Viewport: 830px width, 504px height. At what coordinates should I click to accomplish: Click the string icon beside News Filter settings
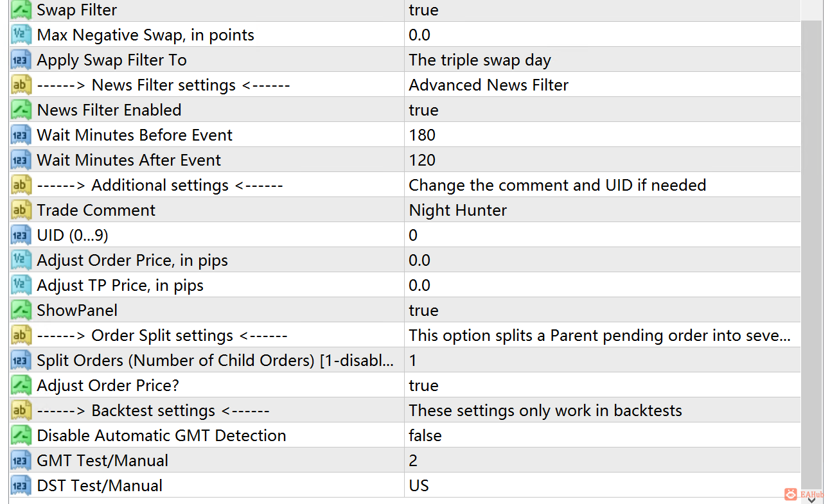pyautogui.click(x=21, y=85)
